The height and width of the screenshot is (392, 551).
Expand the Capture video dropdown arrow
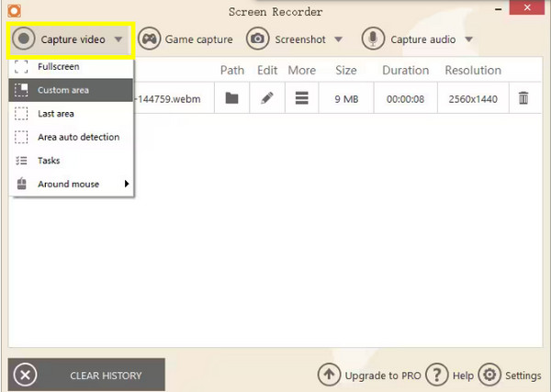(118, 39)
